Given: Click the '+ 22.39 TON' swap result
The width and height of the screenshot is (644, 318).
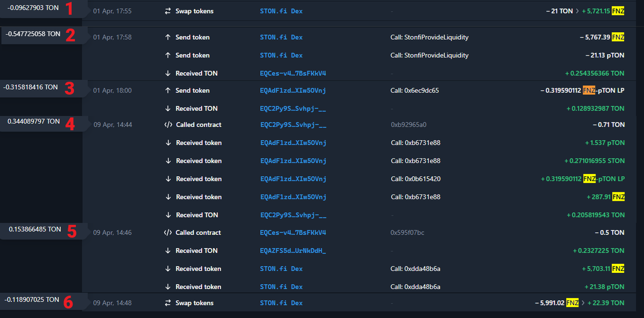Looking at the screenshot, I should click(x=606, y=303).
